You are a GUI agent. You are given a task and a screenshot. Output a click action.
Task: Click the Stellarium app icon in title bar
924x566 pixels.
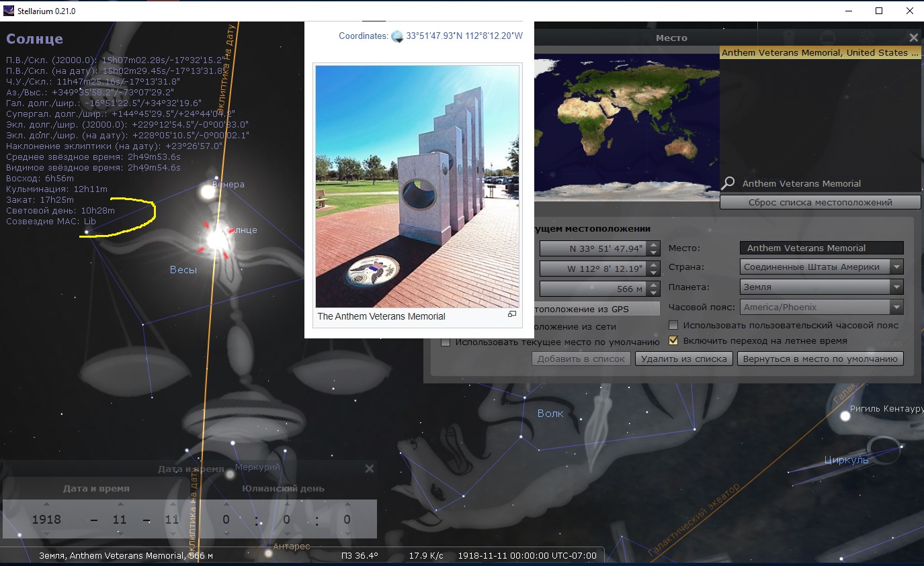[x=9, y=11]
